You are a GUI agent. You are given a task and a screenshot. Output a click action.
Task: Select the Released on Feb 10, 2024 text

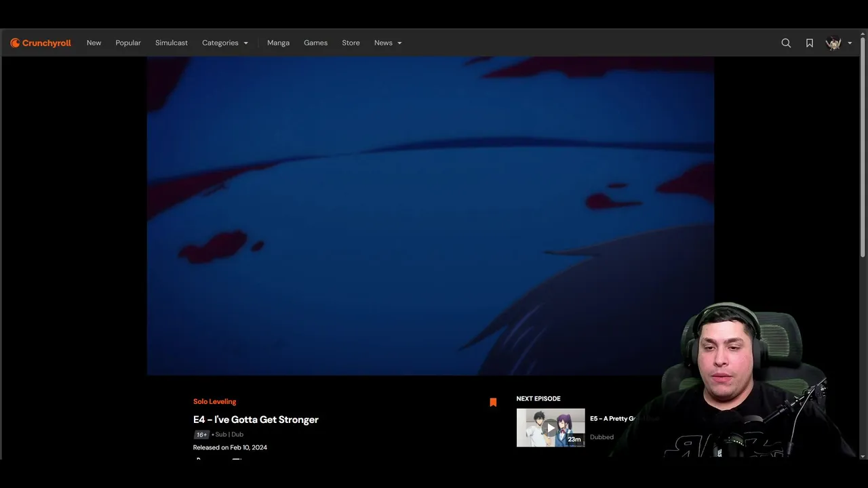coord(230,447)
